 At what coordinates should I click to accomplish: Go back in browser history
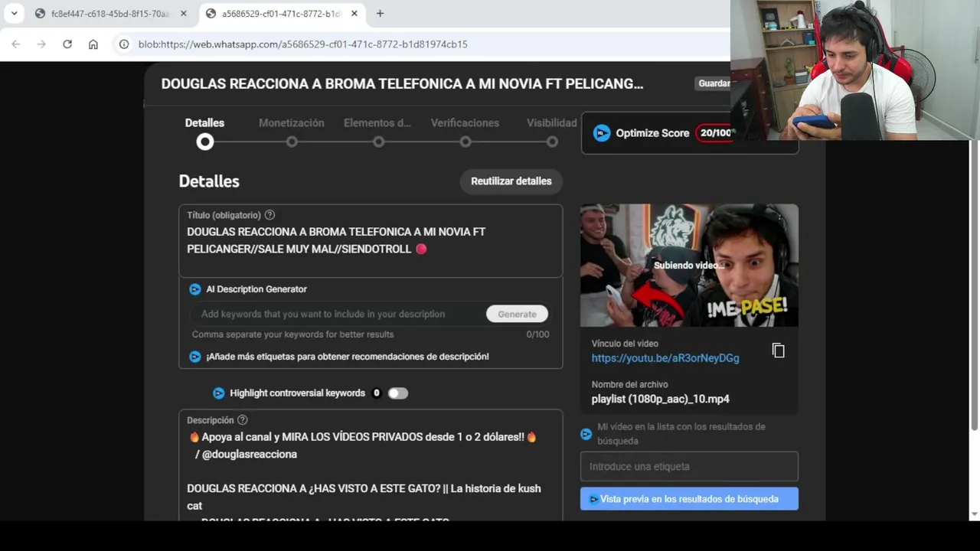pyautogui.click(x=15, y=44)
